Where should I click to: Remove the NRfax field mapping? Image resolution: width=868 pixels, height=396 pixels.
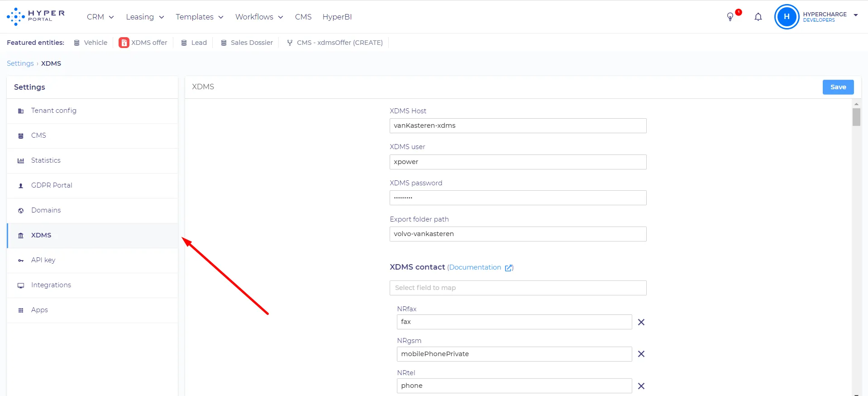641,322
